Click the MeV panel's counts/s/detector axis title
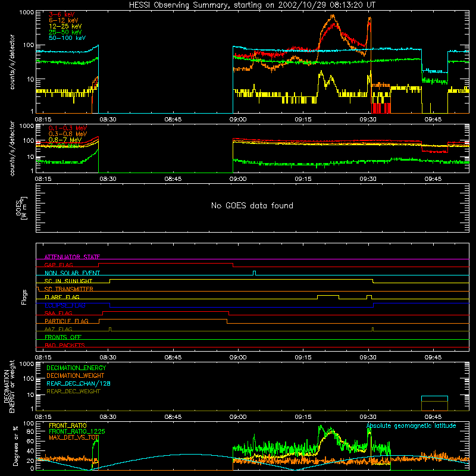476x476 pixels. (x=12, y=148)
